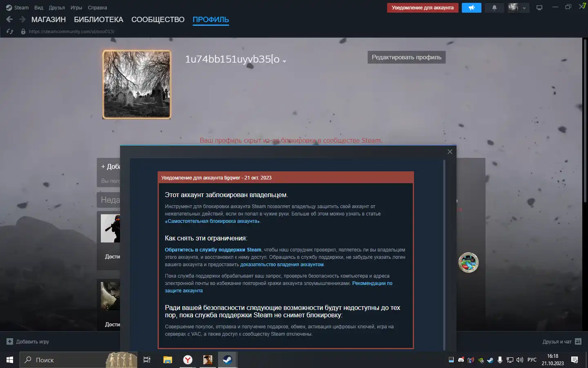Open the Вид menu
This screenshot has width=588, height=368.
tap(39, 8)
